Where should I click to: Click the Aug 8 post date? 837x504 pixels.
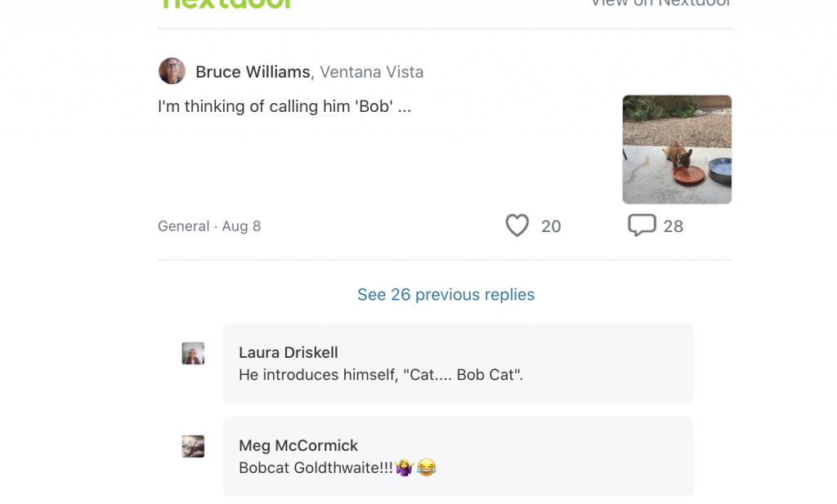241,226
